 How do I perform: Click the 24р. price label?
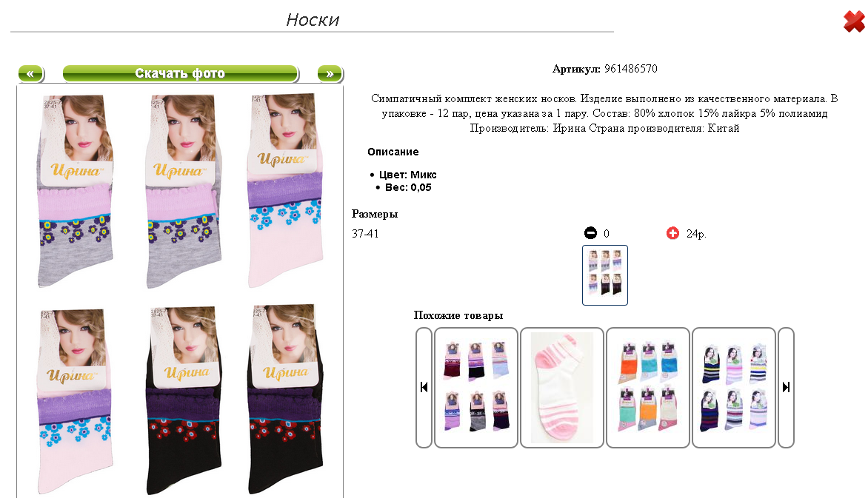coord(696,234)
